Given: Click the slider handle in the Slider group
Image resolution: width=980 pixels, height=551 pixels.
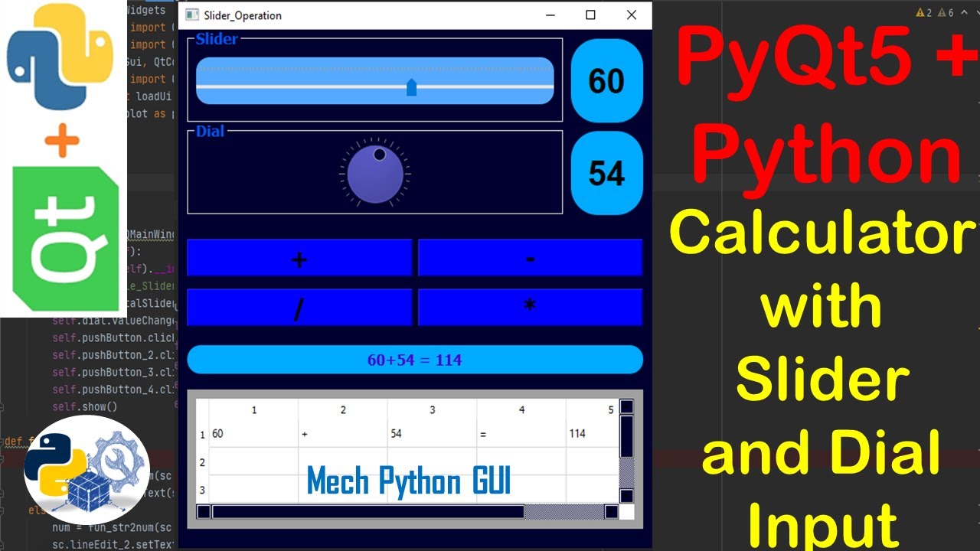Looking at the screenshot, I should coord(411,86).
